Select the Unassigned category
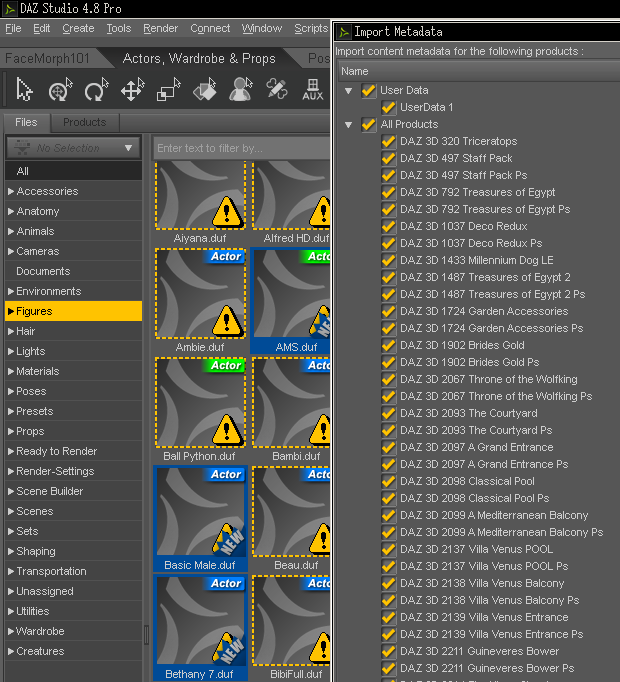The height and width of the screenshot is (682, 620). click(73, 591)
